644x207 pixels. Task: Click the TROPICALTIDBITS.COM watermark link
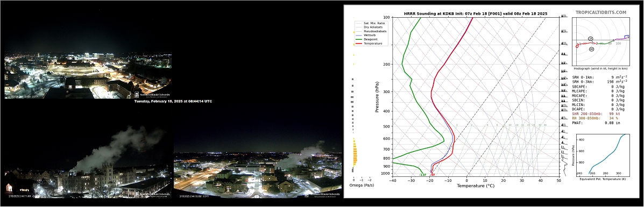pos(600,13)
